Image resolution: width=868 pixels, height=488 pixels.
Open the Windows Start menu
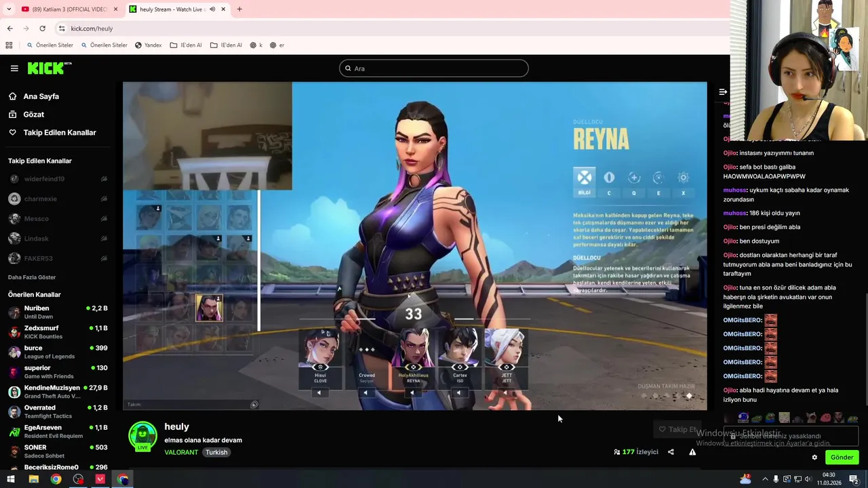point(11,479)
